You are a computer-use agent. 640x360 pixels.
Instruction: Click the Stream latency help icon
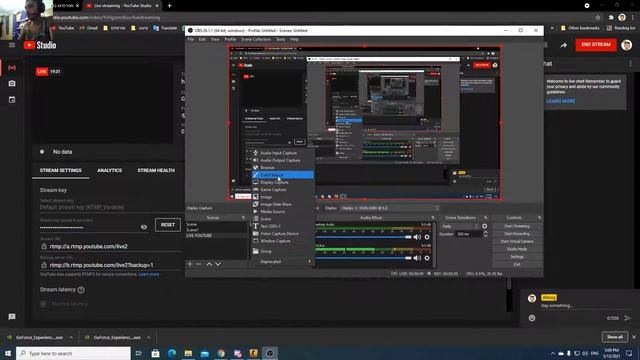pos(81,290)
